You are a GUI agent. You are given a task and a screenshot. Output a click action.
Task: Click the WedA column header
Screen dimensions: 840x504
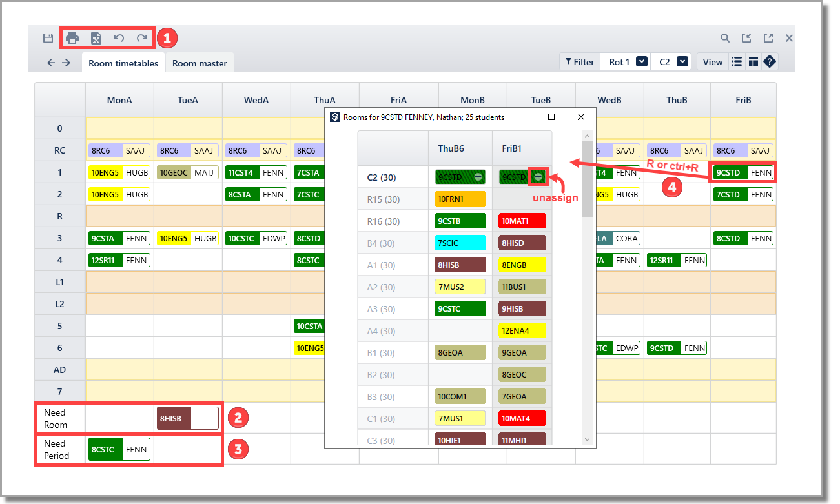click(256, 100)
